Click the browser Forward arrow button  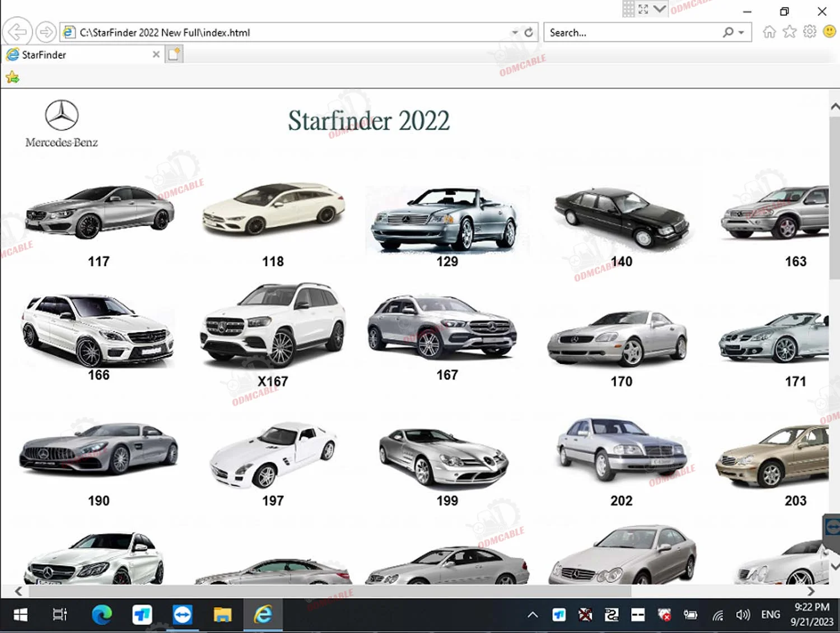(x=46, y=32)
